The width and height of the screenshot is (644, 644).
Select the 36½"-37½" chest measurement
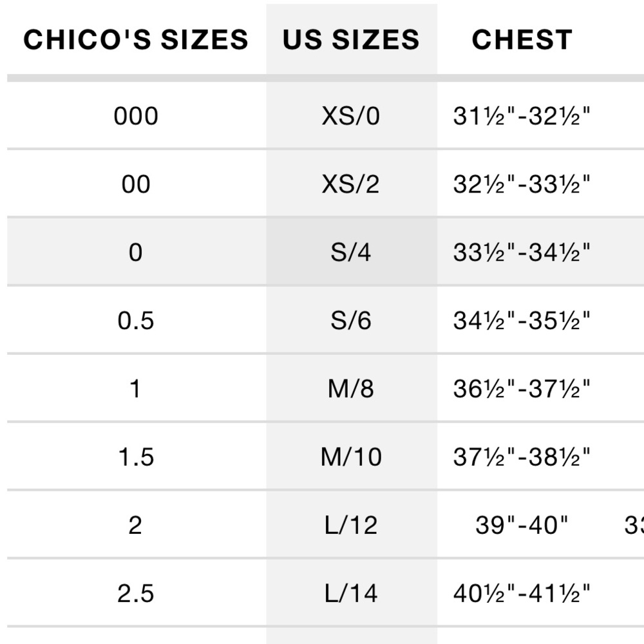(522, 388)
